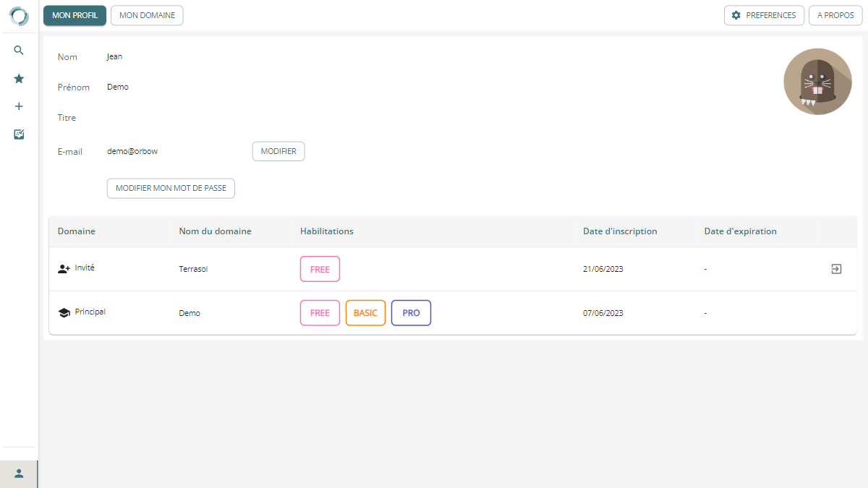
Task: Open the checklist board sidebar icon
Action: (x=19, y=134)
